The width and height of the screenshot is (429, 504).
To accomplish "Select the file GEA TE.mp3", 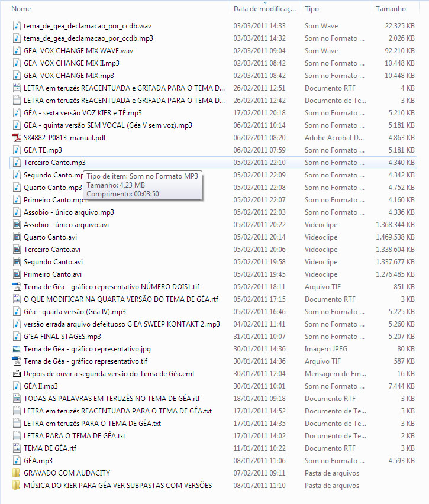I will click(43, 150).
